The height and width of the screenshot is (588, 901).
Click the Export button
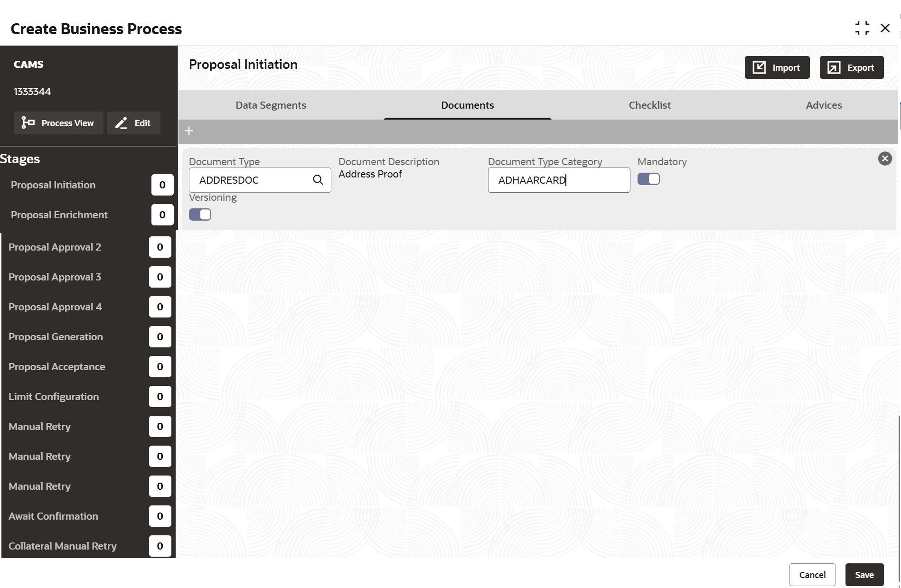click(x=852, y=67)
